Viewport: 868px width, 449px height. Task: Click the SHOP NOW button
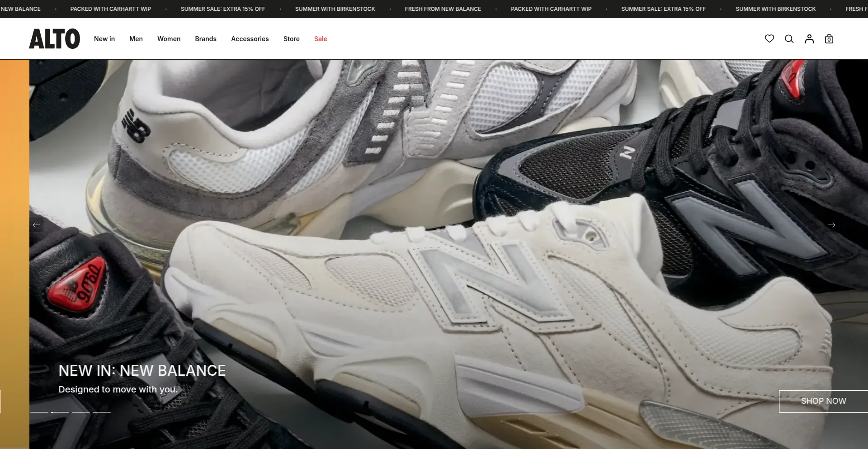point(823,401)
